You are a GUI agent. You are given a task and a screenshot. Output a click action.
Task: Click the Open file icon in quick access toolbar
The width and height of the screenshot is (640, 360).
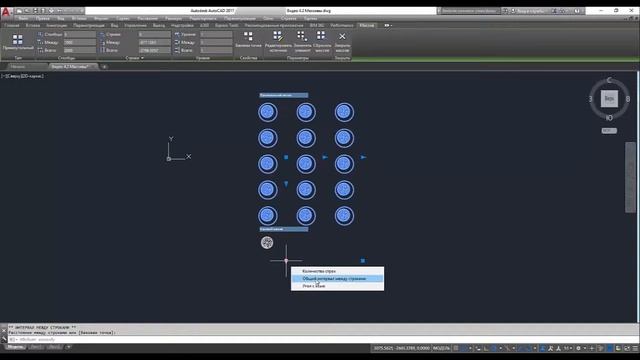click(x=27, y=11)
